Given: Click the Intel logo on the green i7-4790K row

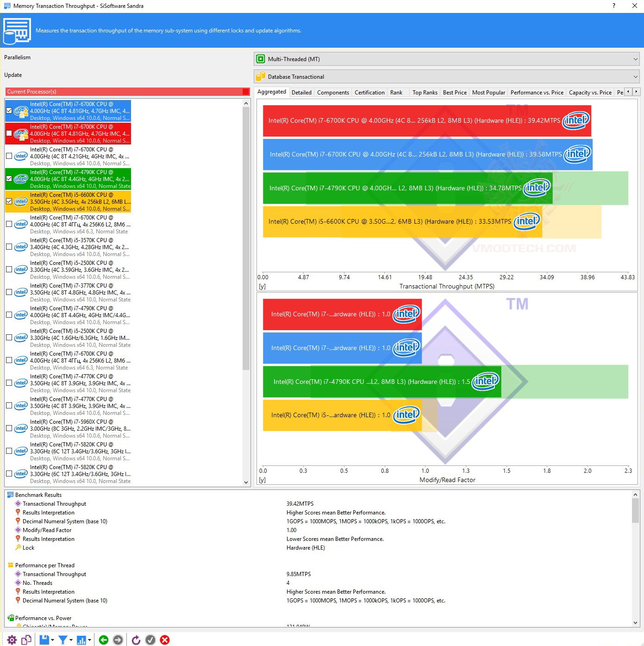Looking at the screenshot, I should [x=21, y=179].
